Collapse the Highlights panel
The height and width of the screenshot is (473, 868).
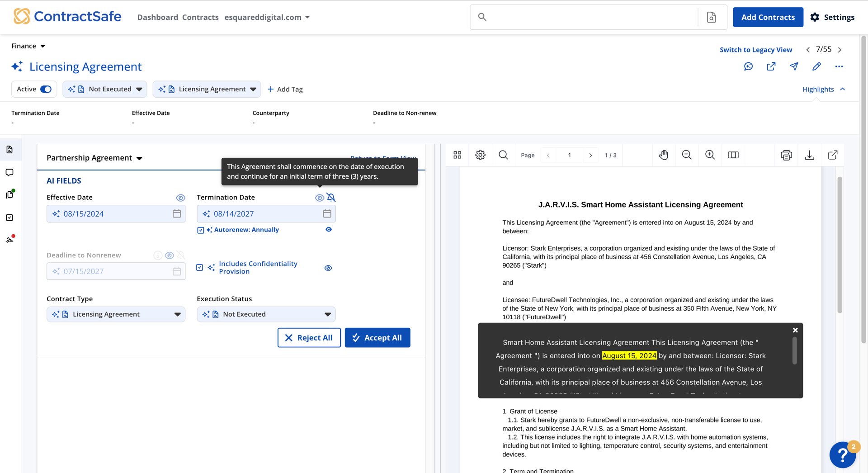(x=824, y=89)
